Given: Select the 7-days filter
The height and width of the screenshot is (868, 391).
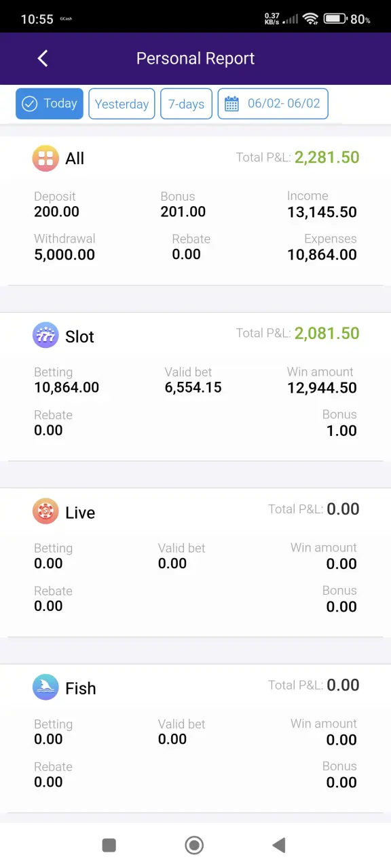Looking at the screenshot, I should tap(186, 104).
